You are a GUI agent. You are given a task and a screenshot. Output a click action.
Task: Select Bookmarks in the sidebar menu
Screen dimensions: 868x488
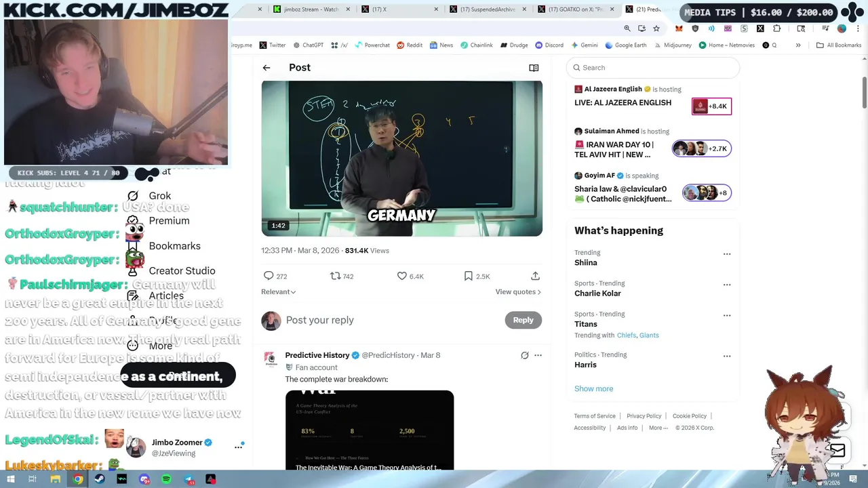tap(174, 245)
